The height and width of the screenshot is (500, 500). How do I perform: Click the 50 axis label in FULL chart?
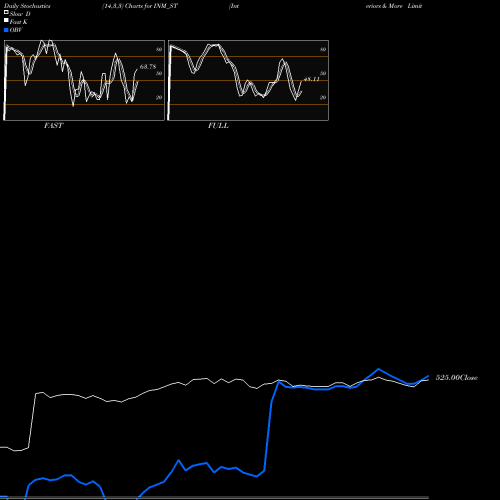[x=323, y=73]
